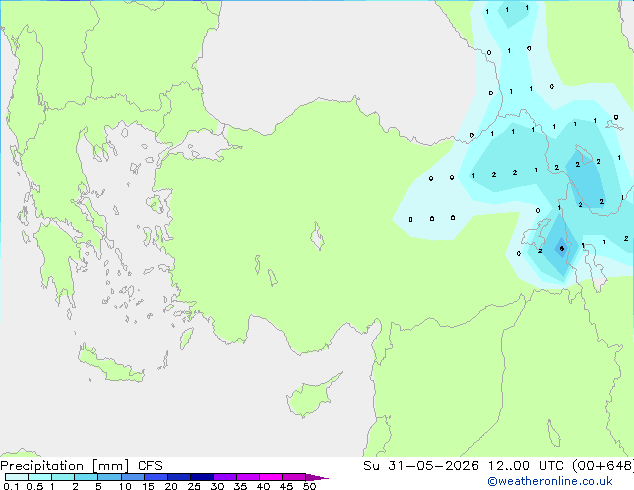634x490 pixels.
Task: Pick the 1–2 mm legend color swatch
Action: [x=63, y=477]
